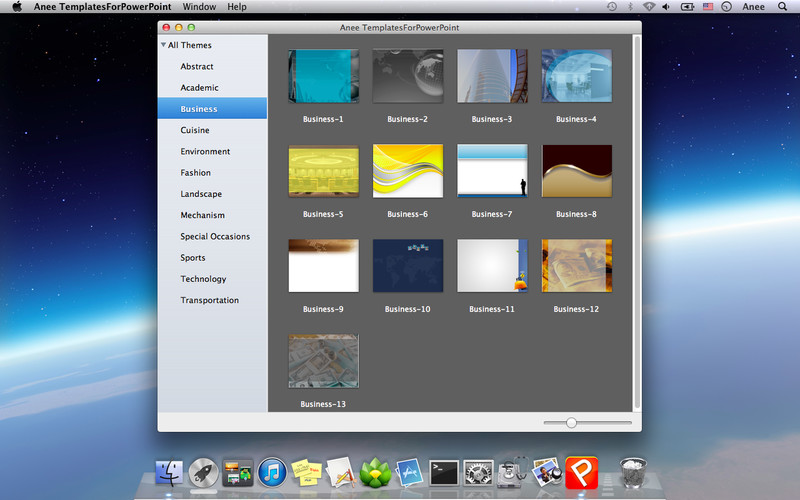Image resolution: width=800 pixels, height=500 pixels.
Task: Open Stickies notes in dock
Action: pos(306,472)
